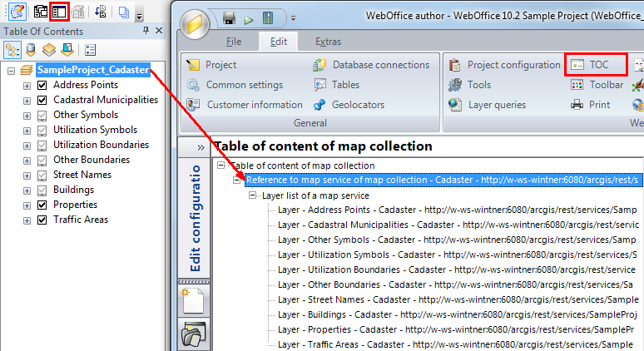The width and height of the screenshot is (644, 351).
Task: Collapse SampleProject_Cadaster data frame
Action: [11, 71]
